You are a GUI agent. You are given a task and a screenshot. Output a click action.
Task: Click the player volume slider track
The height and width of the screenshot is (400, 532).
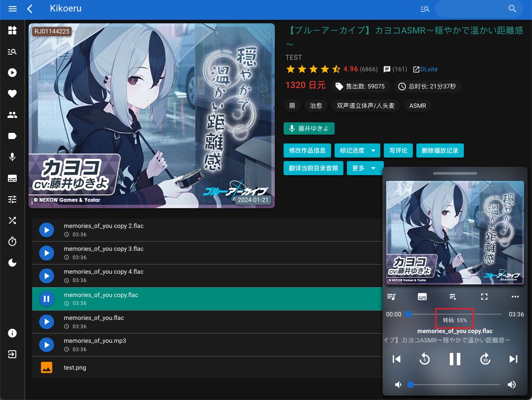click(455, 385)
